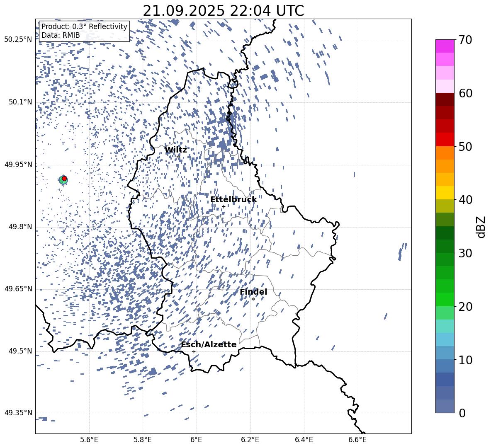Click the 50.25°N latitude label
The height and width of the screenshot is (448, 491).
tap(18, 40)
